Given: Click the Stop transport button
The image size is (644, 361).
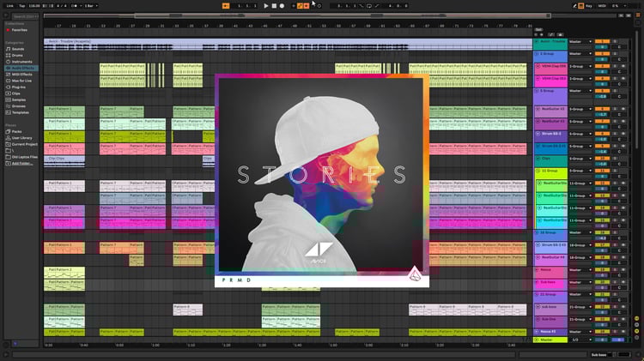Looking at the screenshot, I should coord(274,6).
